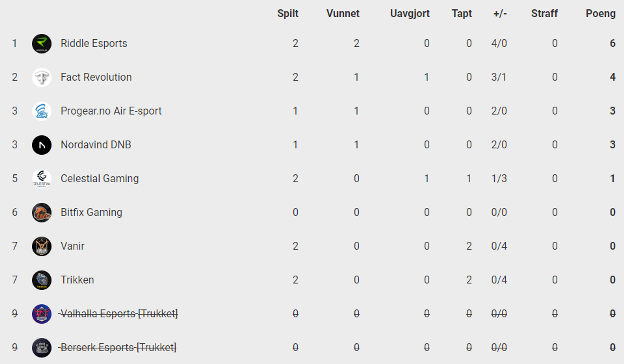
Task: Click the Riddle Esports team logo
Action: pyautogui.click(x=42, y=44)
